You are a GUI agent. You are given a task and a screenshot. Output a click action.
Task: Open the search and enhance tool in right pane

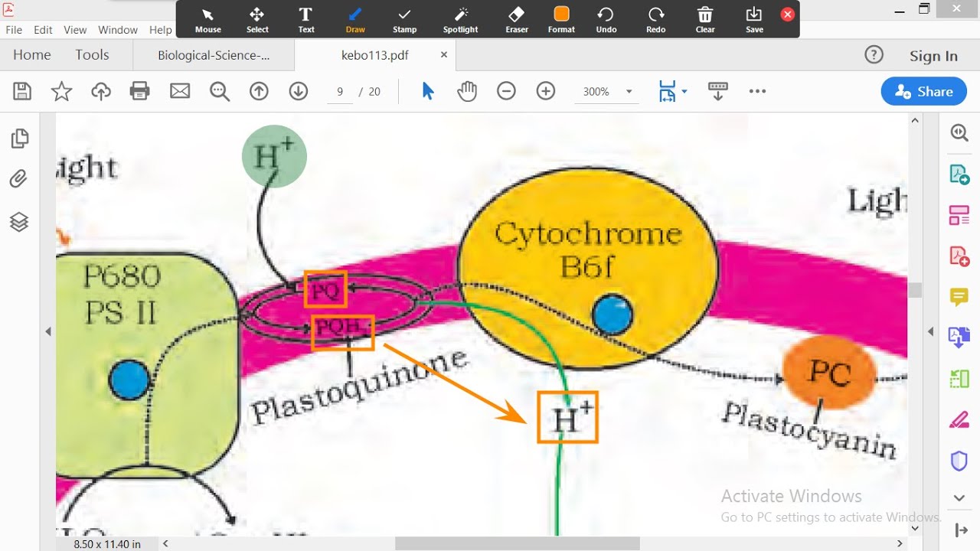click(959, 132)
